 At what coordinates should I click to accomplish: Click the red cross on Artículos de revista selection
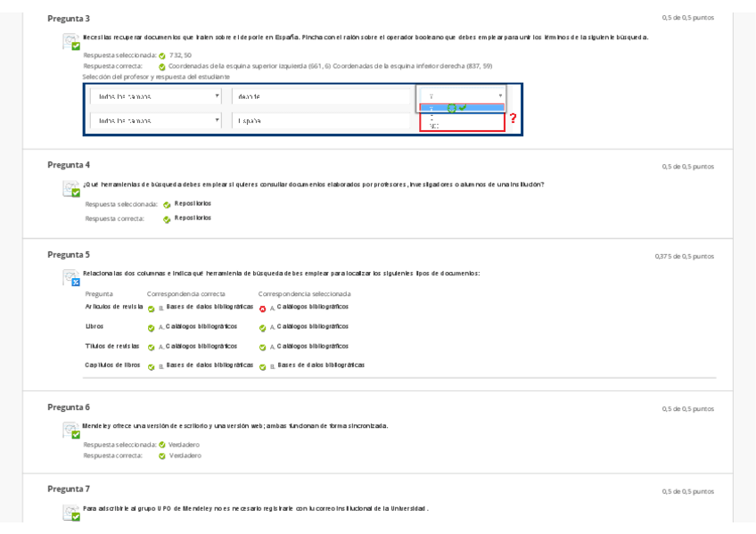pyautogui.click(x=263, y=309)
